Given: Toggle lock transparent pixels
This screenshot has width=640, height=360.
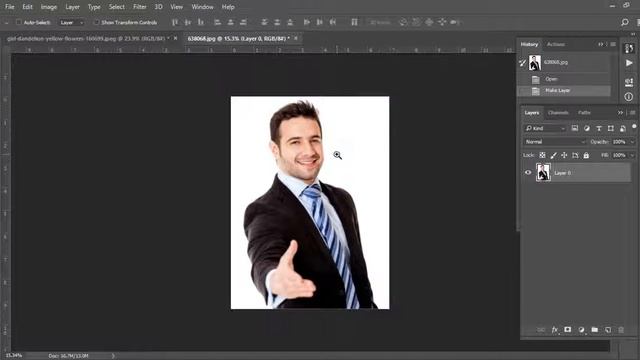Looking at the screenshot, I should click(542, 156).
